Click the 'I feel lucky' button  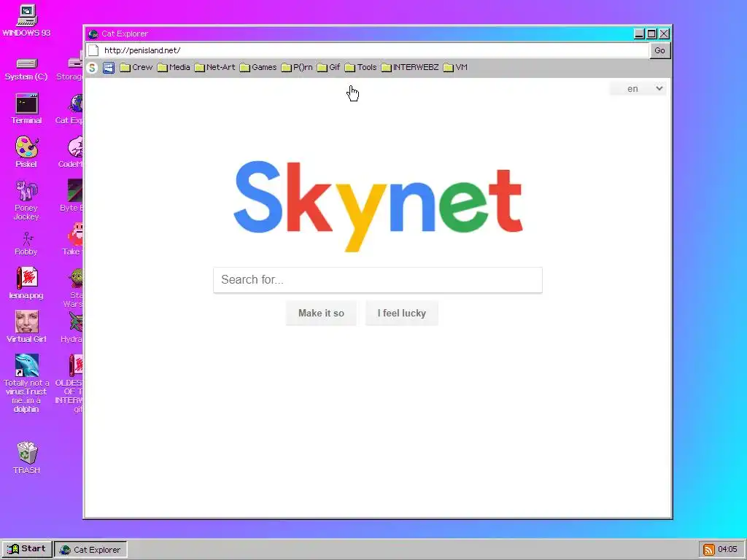pyautogui.click(x=402, y=314)
